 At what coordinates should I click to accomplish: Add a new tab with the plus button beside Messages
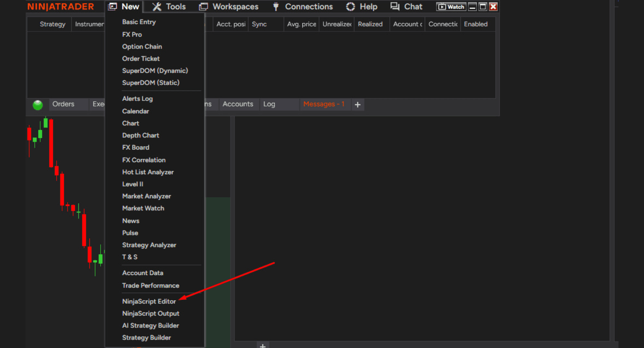[x=358, y=105]
